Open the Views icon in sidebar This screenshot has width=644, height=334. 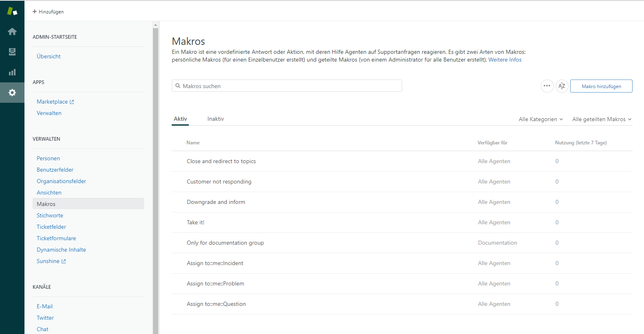click(12, 52)
